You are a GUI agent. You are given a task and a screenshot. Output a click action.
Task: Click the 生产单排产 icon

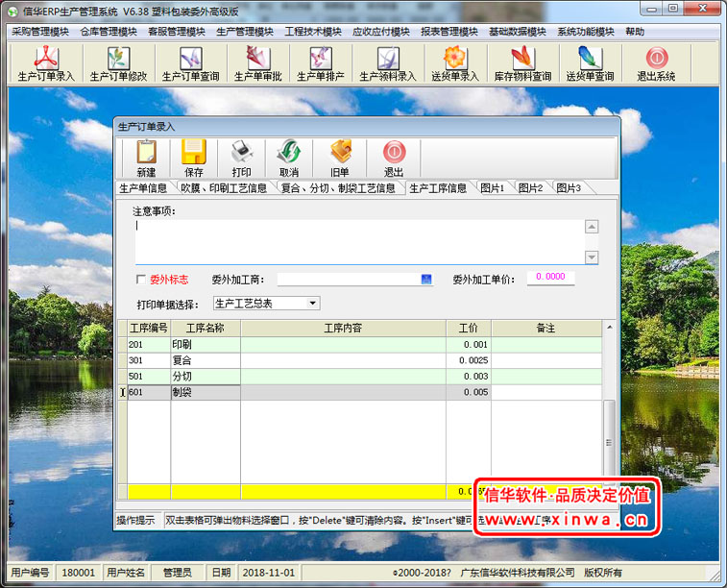(x=320, y=63)
